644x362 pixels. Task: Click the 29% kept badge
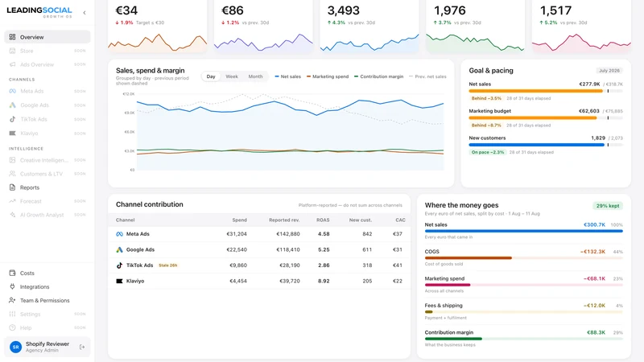pos(608,206)
